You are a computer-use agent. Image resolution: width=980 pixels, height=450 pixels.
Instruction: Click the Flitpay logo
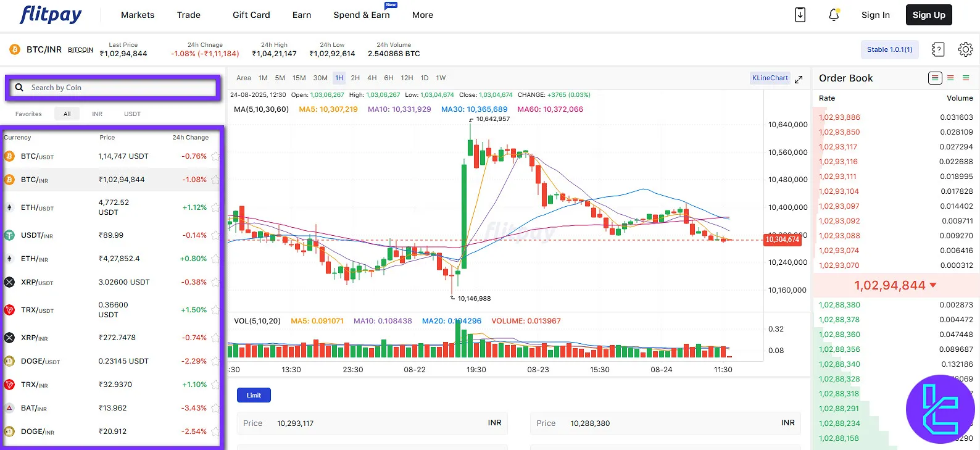coord(51,15)
